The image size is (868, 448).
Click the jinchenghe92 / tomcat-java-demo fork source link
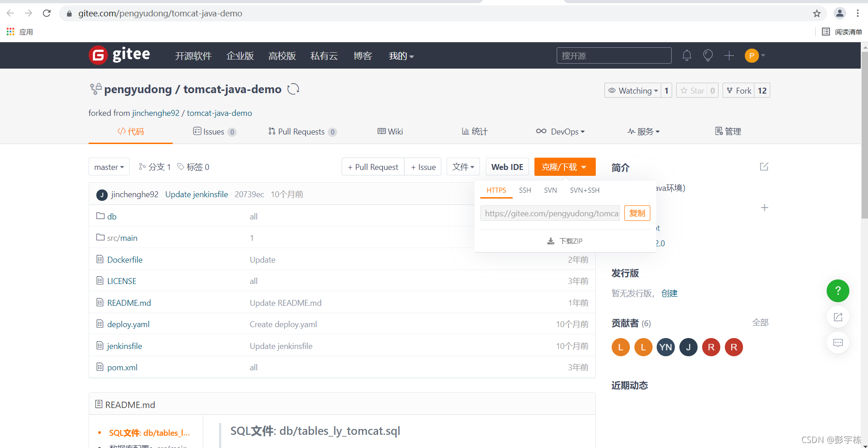point(192,113)
